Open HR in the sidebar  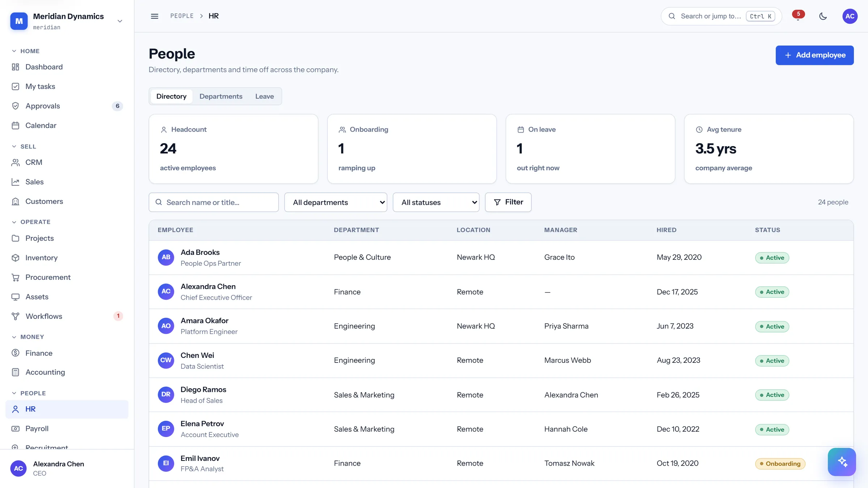click(x=67, y=409)
